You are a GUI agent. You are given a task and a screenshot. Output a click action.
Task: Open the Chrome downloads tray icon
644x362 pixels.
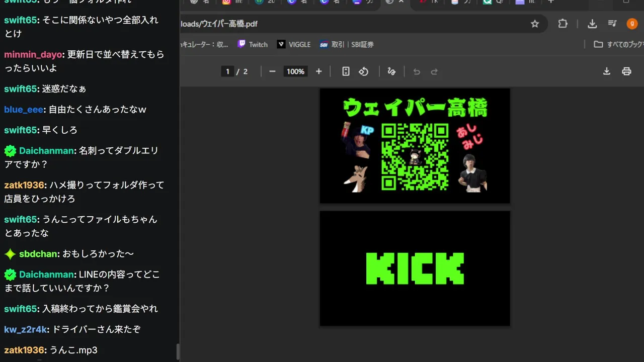click(x=592, y=24)
